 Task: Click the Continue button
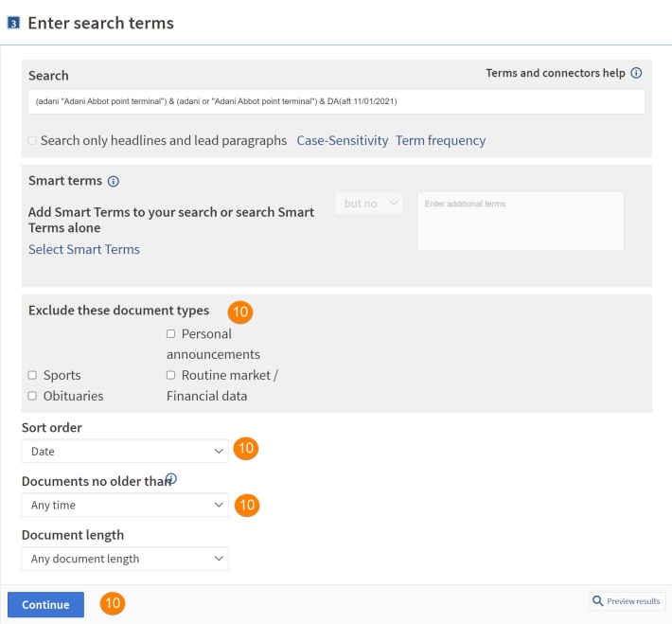click(45, 605)
